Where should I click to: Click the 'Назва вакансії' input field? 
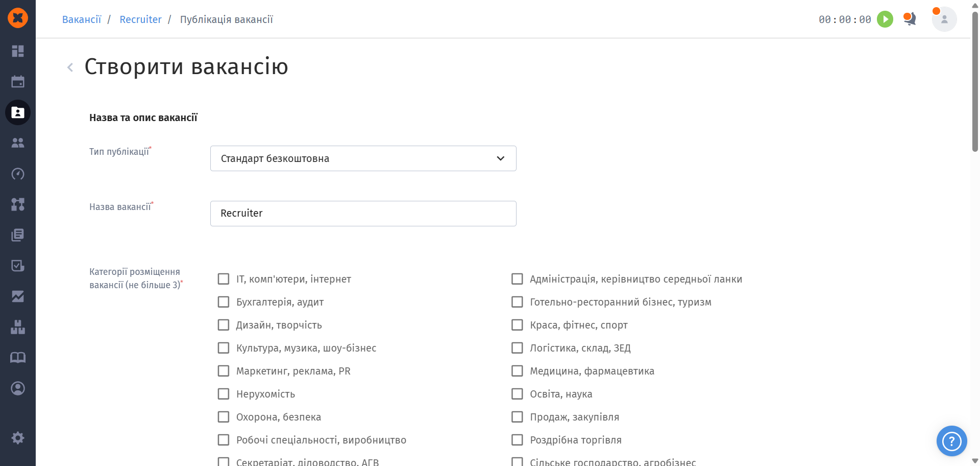coord(363,214)
